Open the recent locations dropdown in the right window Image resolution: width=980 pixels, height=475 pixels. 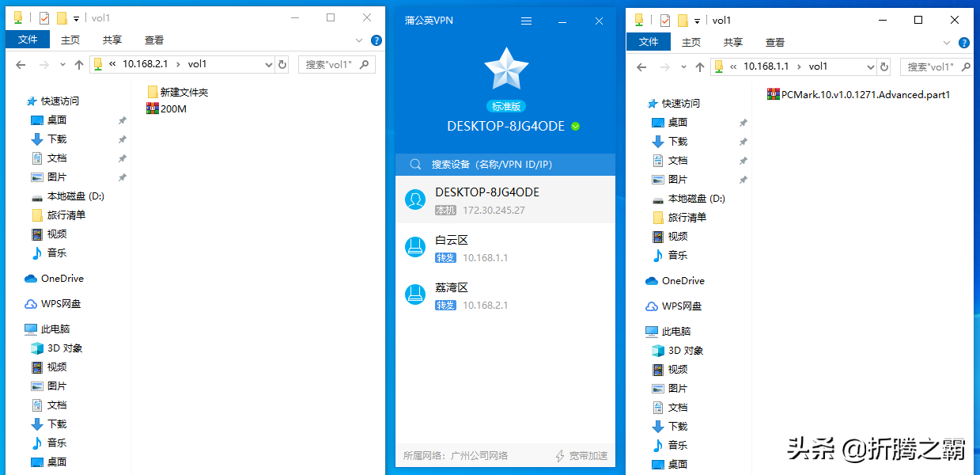(684, 67)
